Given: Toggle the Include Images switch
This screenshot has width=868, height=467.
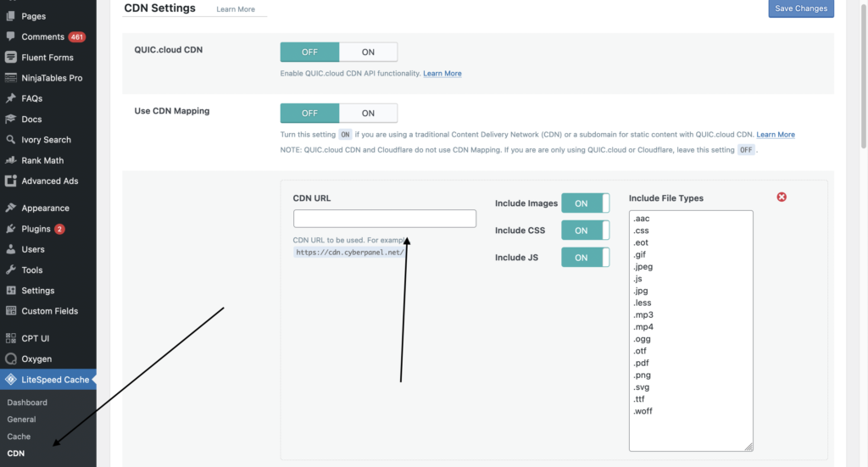Looking at the screenshot, I should pos(585,203).
